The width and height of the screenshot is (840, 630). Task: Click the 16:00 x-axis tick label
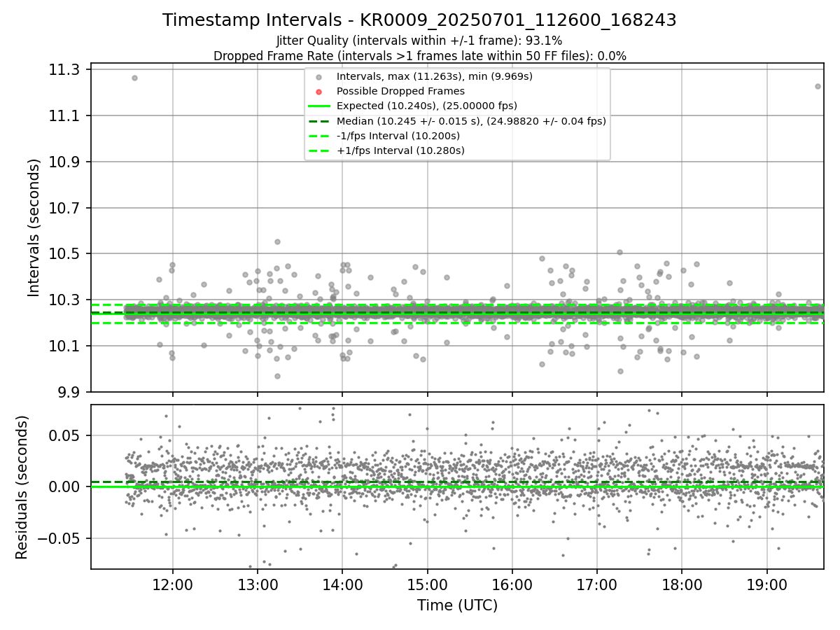[512, 585]
